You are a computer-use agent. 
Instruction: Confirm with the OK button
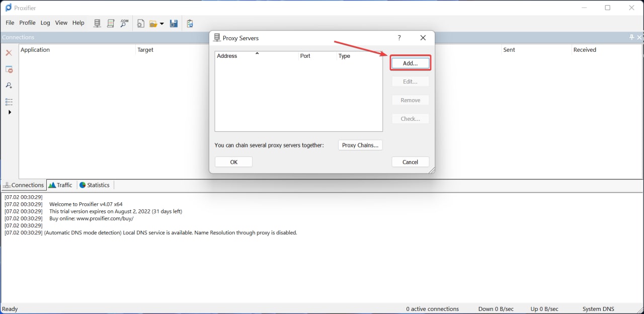pos(234,162)
